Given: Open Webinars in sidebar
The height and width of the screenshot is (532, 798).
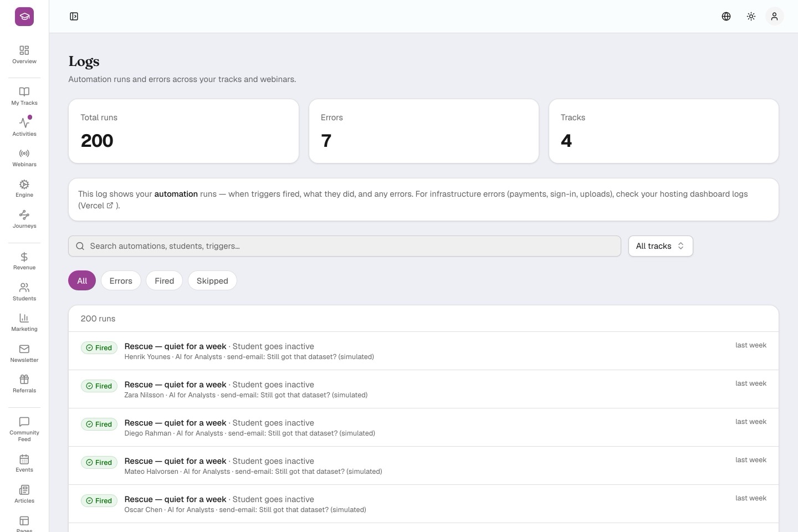Looking at the screenshot, I should point(24,158).
